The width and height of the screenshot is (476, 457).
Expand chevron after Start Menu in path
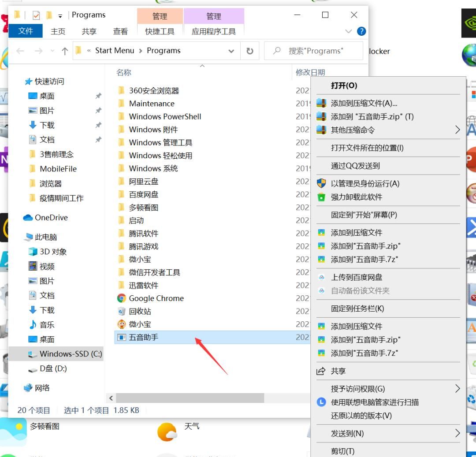(141, 51)
